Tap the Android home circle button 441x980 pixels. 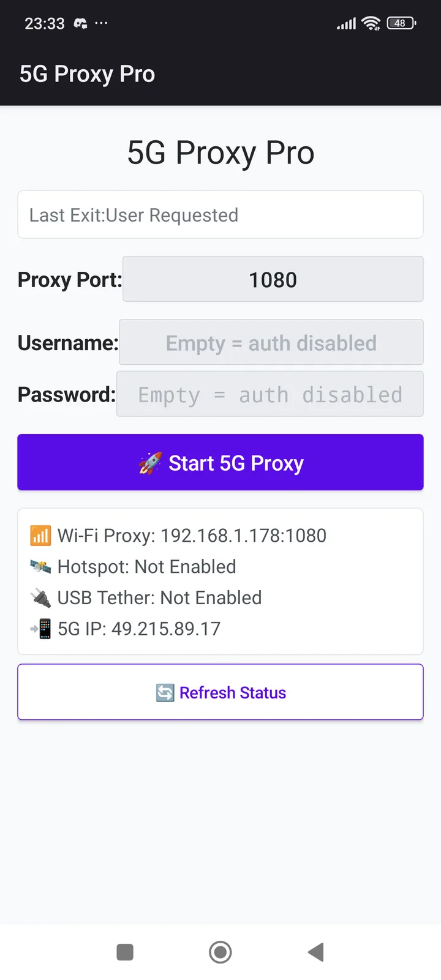click(x=221, y=952)
